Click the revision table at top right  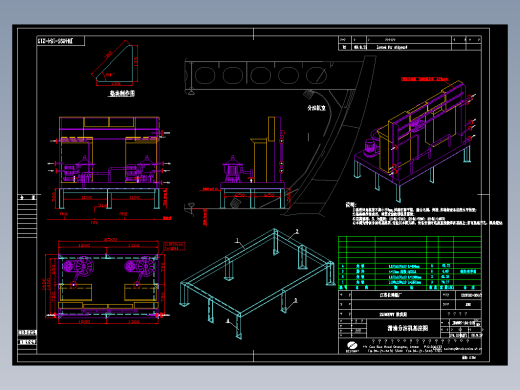(410, 43)
